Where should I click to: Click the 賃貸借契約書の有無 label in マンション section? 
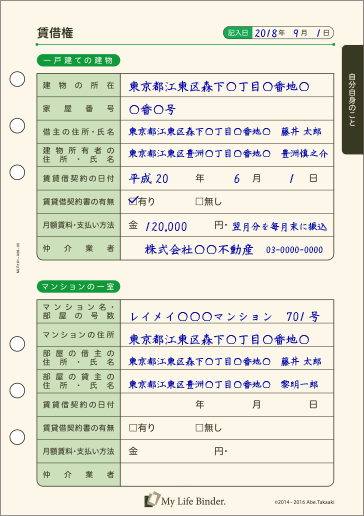coord(79,428)
